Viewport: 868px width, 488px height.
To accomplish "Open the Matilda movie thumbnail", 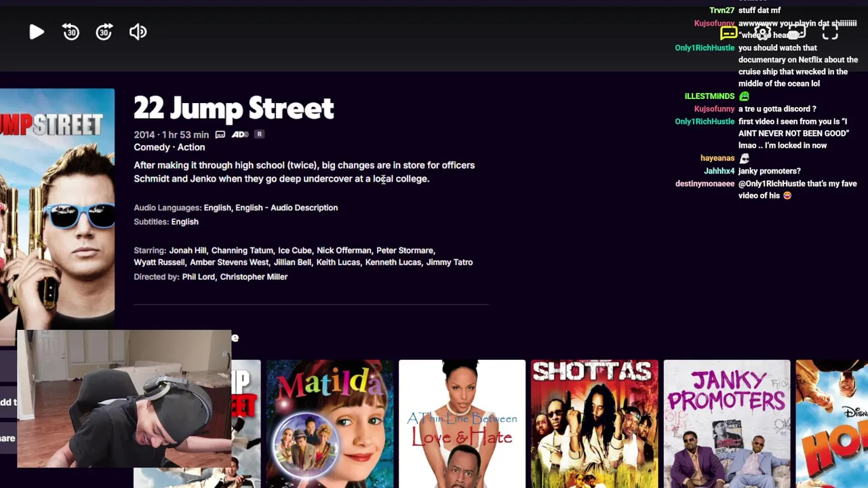I will pos(330,424).
